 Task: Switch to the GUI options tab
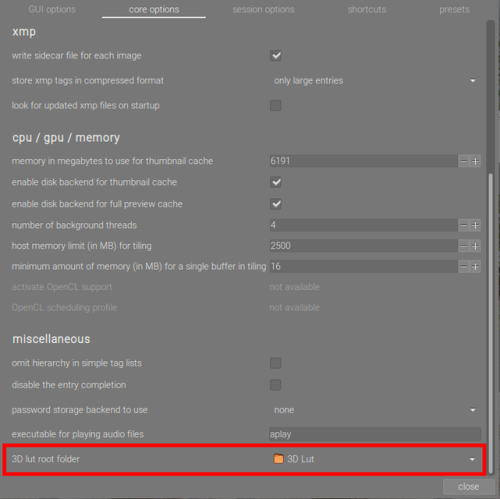pos(52,9)
